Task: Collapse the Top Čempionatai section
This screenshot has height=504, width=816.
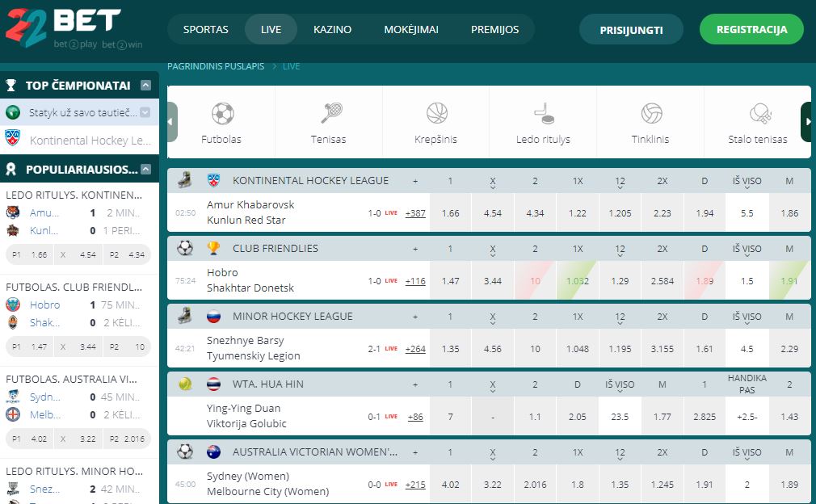Action: click(x=145, y=86)
